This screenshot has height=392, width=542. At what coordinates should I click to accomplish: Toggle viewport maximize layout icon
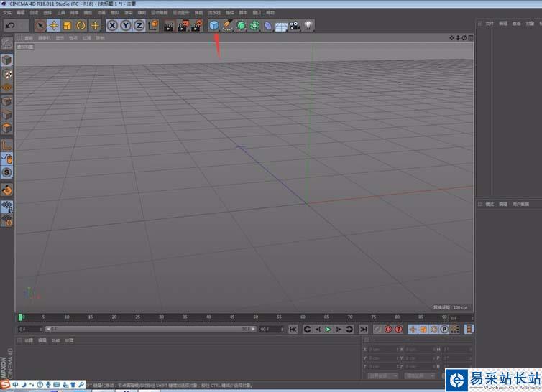[x=470, y=38]
